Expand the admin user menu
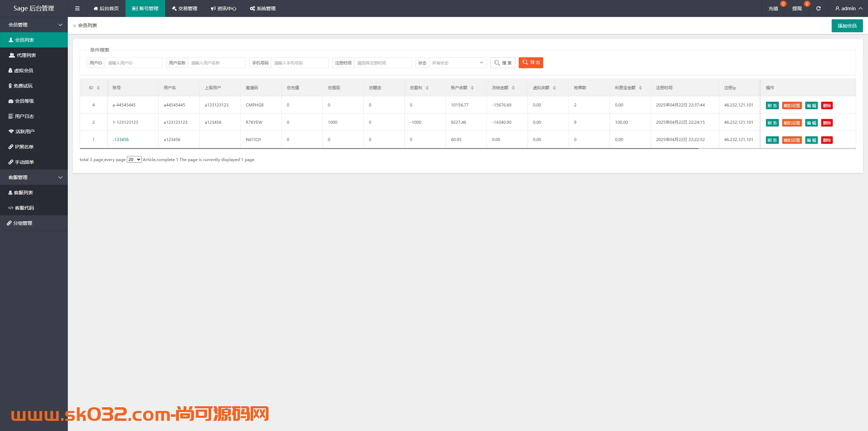868x431 pixels. tap(849, 8)
